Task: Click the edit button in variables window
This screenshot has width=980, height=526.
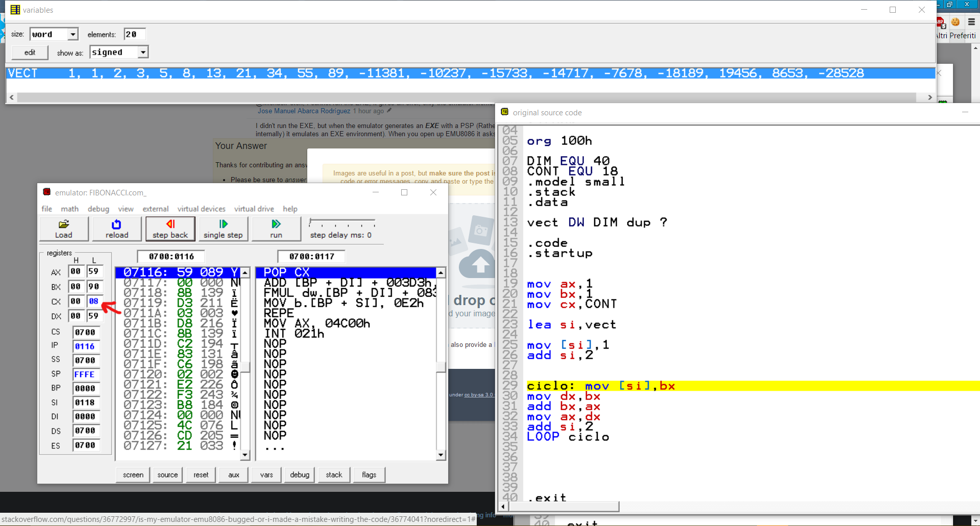Action: (30, 52)
